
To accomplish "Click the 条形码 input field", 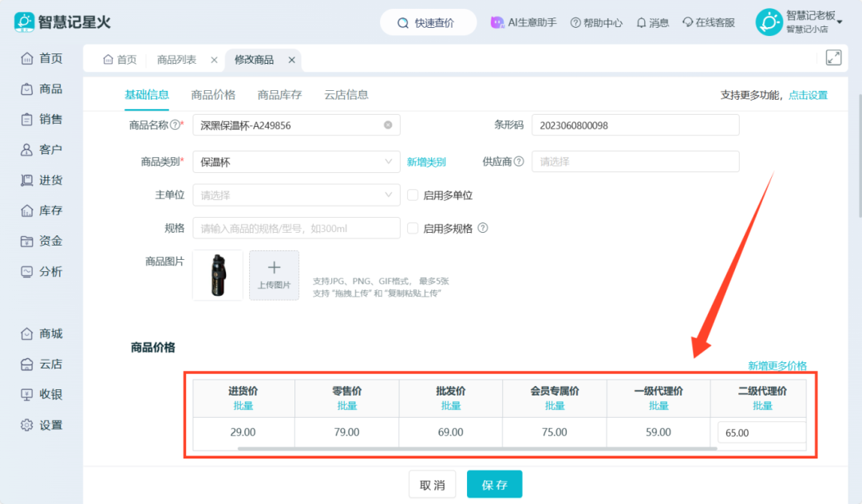I will (635, 125).
